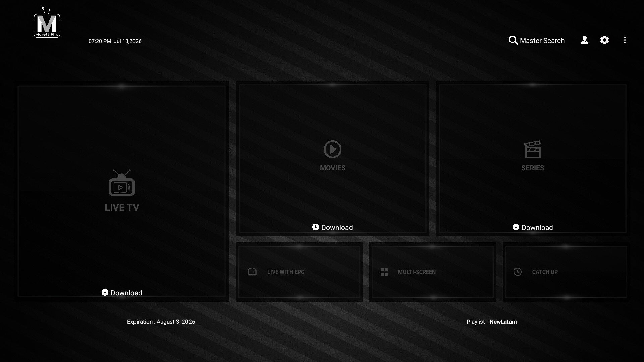644x362 pixels.
Task: Click the Master Search magnifier icon
Action: [513, 40]
